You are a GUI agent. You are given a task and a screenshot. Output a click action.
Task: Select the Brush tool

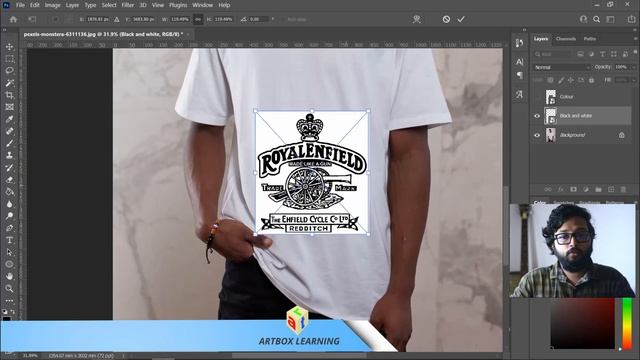(9, 143)
